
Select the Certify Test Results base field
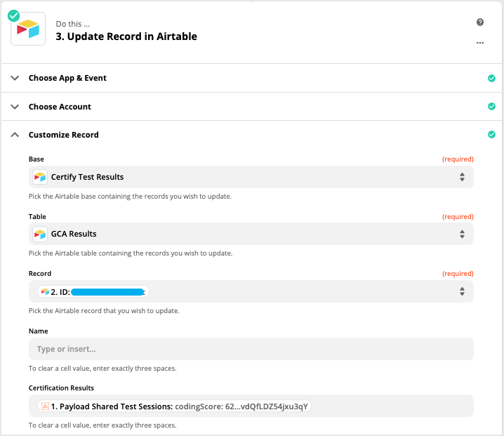[251, 177]
